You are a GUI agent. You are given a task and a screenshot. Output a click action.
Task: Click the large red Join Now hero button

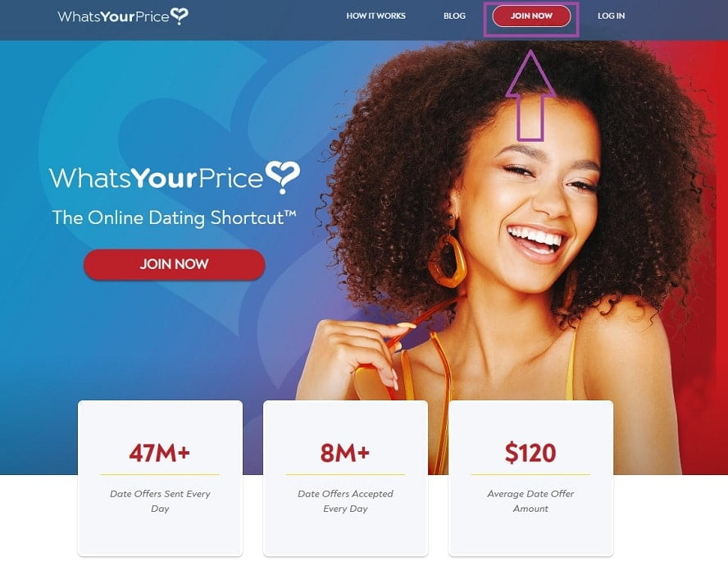click(174, 264)
